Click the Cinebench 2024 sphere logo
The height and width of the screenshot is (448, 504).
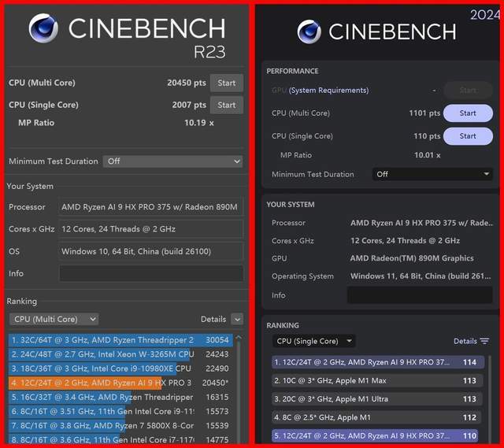tap(309, 31)
